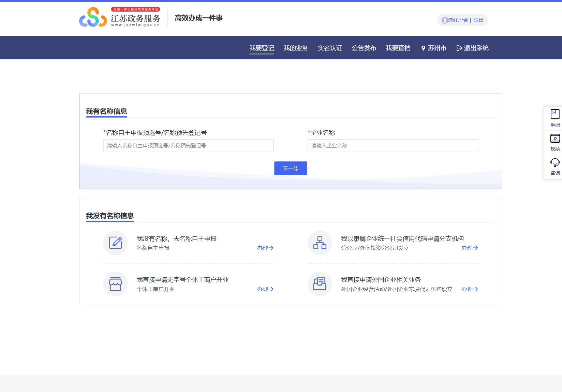
Task: Click the inbox icon for 外国企业相关业务
Action: [320, 284]
